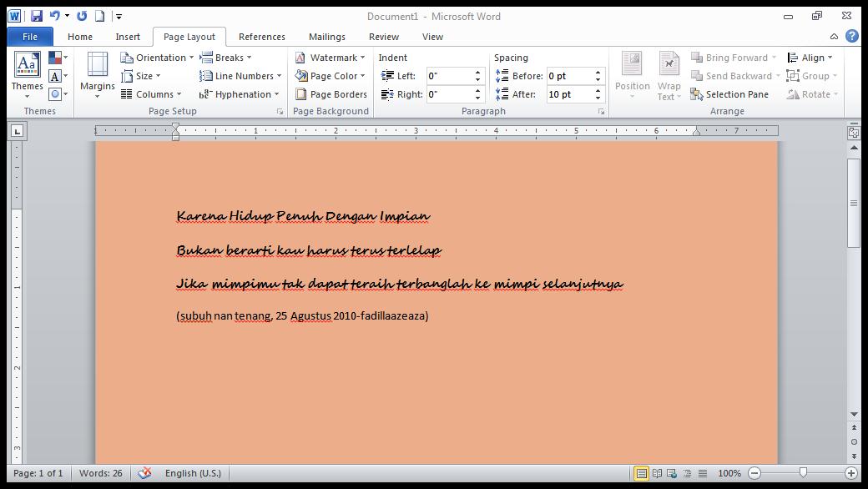Toggle the ruler view button above scrollbar
The image size is (868, 489).
(854, 132)
